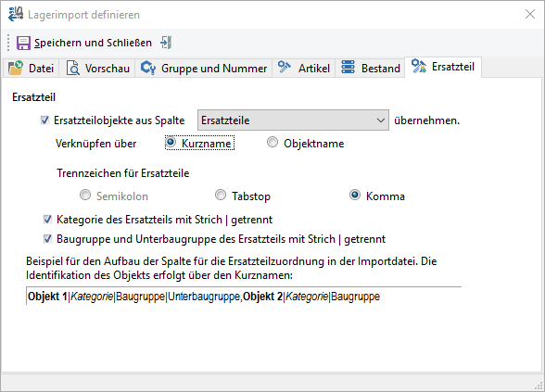Click the import-arrow icon beside Speichern und Schließen

tap(166, 43)
